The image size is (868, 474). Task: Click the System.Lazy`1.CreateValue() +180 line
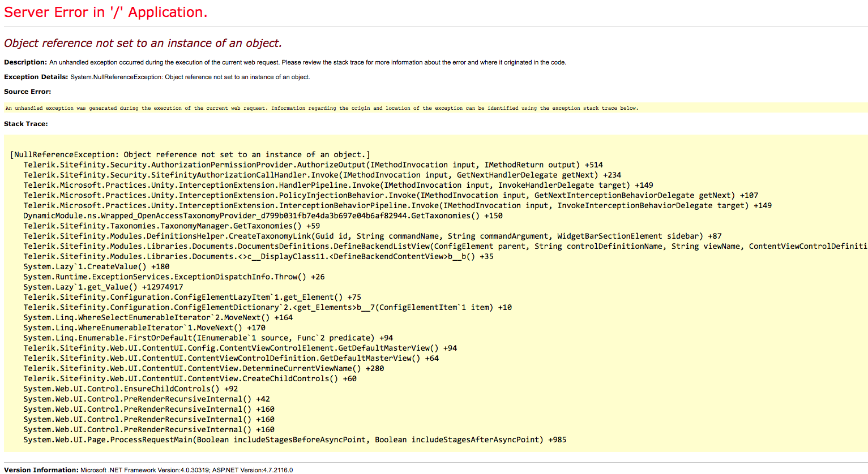[96, 266]
